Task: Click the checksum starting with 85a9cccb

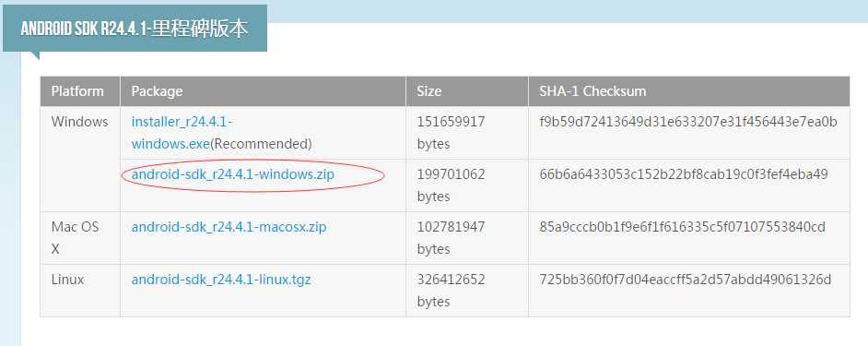Action: coord(683,227)
